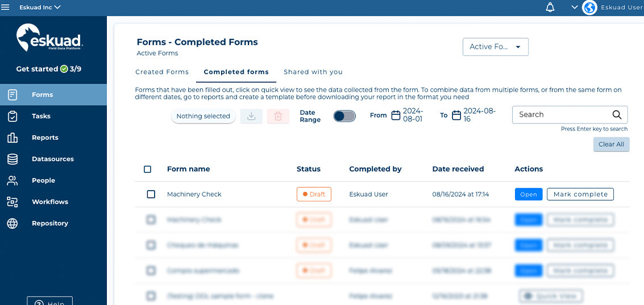Select the first Machinery Check row checkbox
644x305 pixels.
(151, 194)
